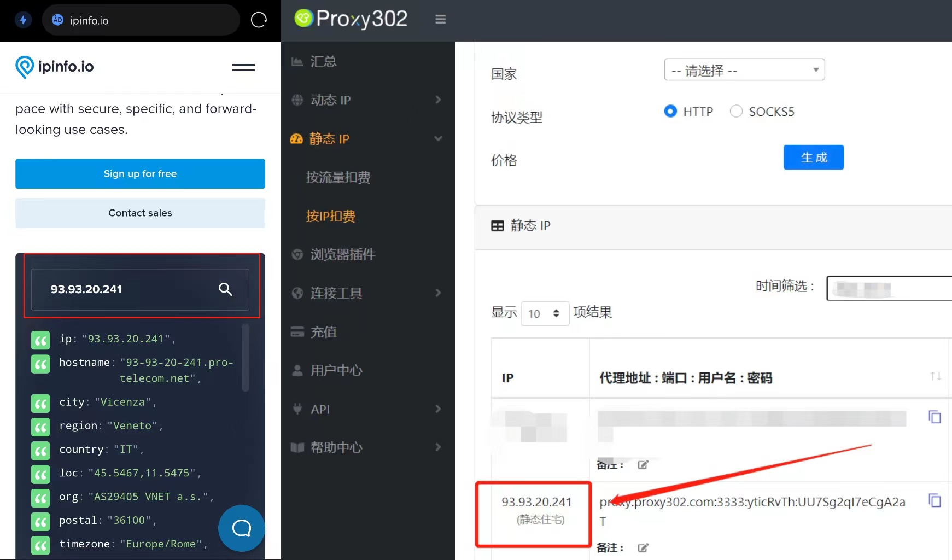Click the 连接工具 connection tools icon
The height and width of the screenshot is (560, 952).
[x=297, y=293]
